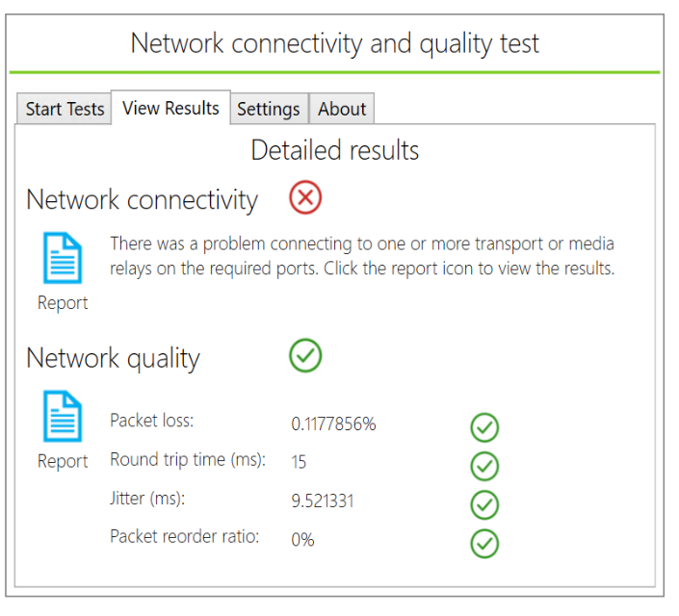Click the Round trip time value 15

(299, 463)
